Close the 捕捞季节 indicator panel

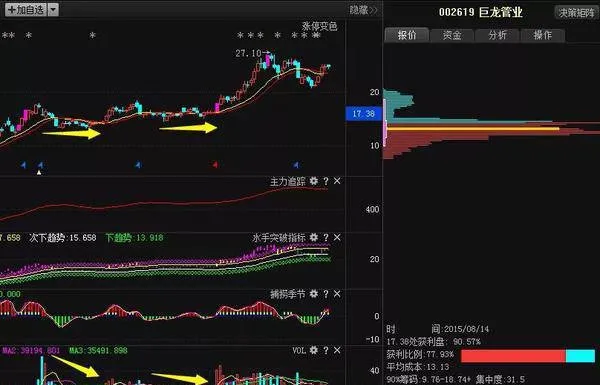337,294
